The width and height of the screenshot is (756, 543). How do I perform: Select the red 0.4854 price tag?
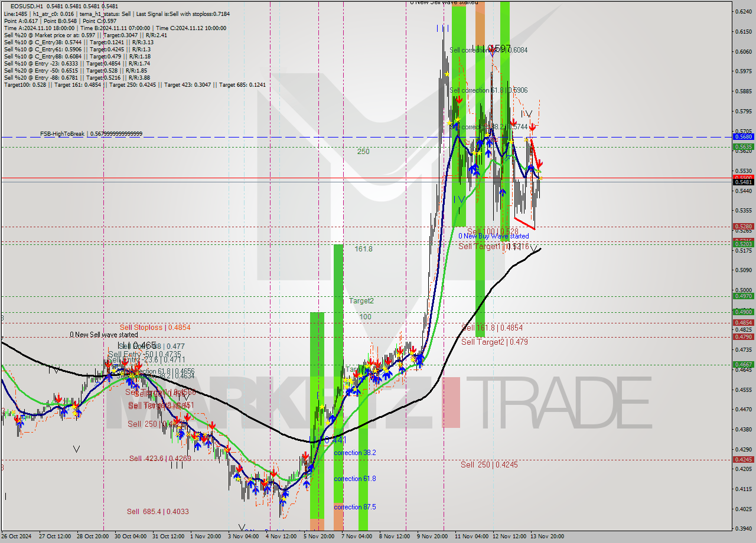click(x=742, y=322)
